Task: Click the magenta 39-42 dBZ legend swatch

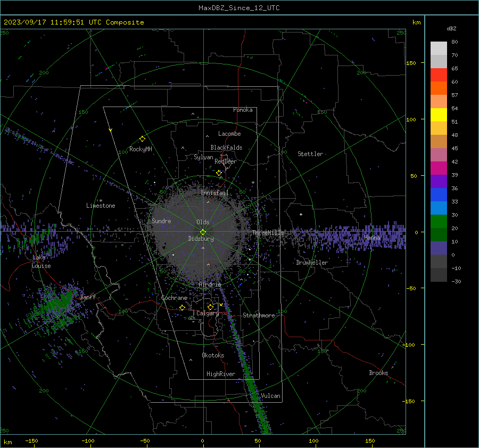Action: click(439, 168)
